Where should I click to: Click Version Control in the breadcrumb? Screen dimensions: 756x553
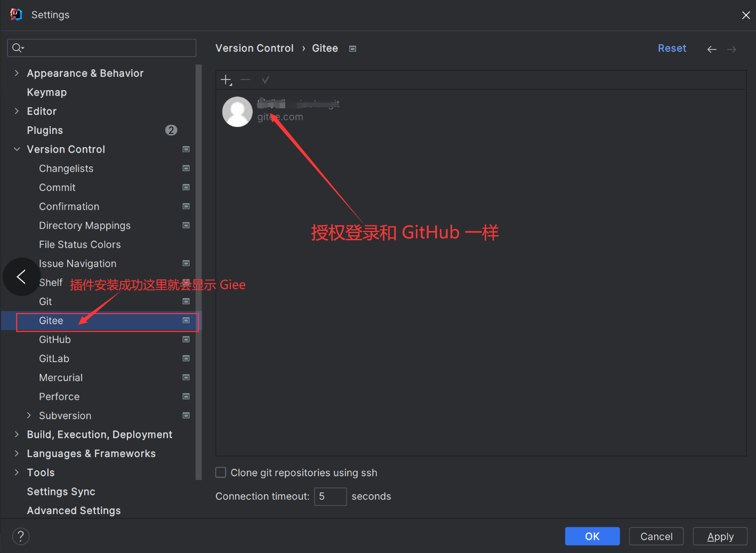254,49
